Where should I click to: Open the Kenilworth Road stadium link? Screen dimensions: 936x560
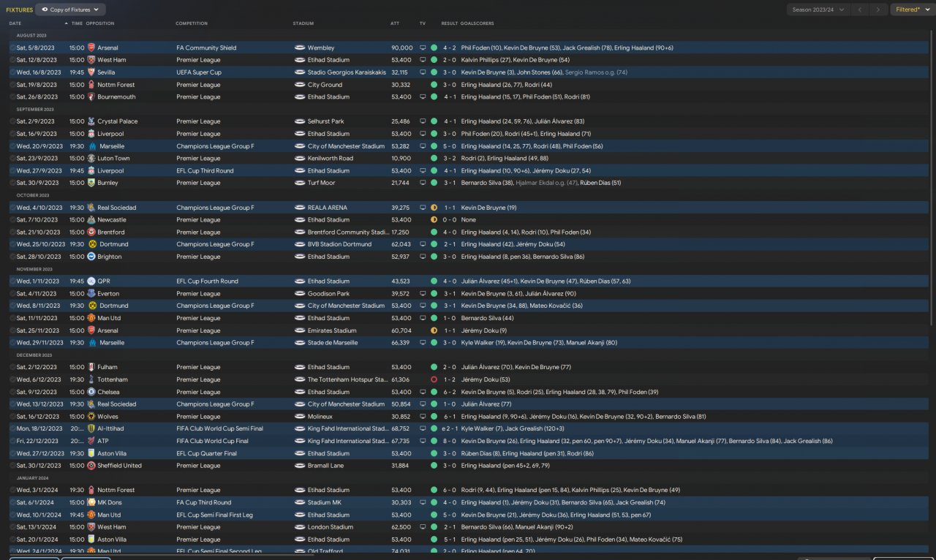coord(331,158)
